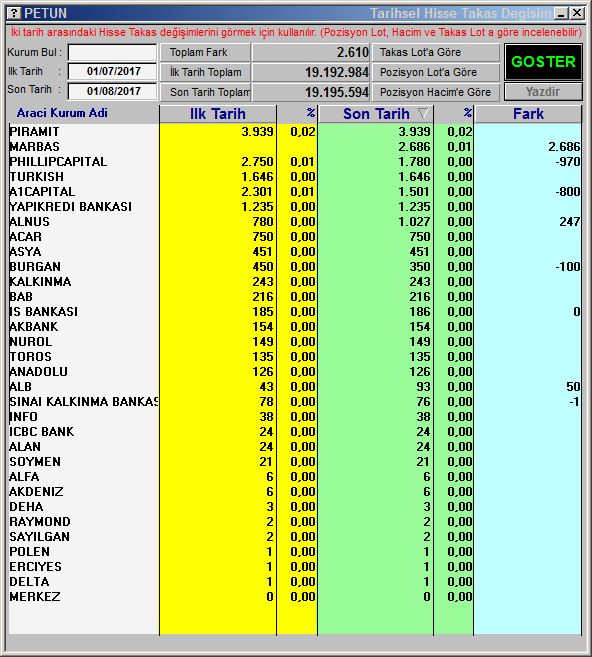This screenshot has height=657, width=592.
Task: Select the ALNUS row
Action: tap(295, 222)
